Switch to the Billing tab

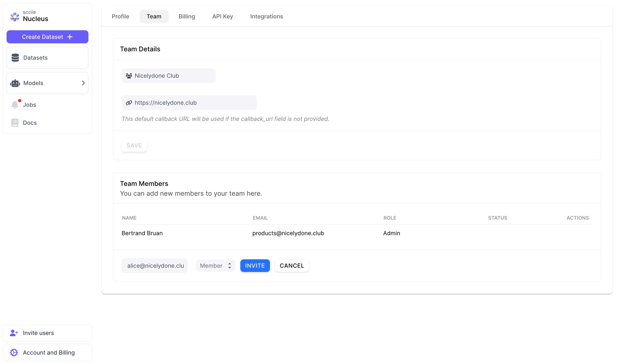pyautogui.click(x=187, y=16)
